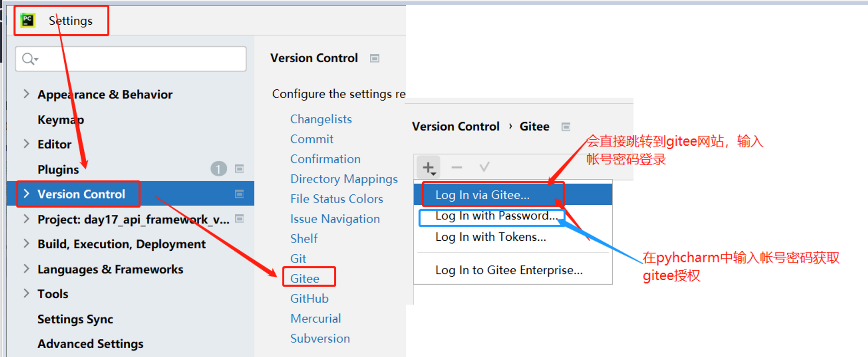Image resolution: width=868 pixels, height=357 pixels.
Task: Focus the settings search field
Action: coord(139,59)
